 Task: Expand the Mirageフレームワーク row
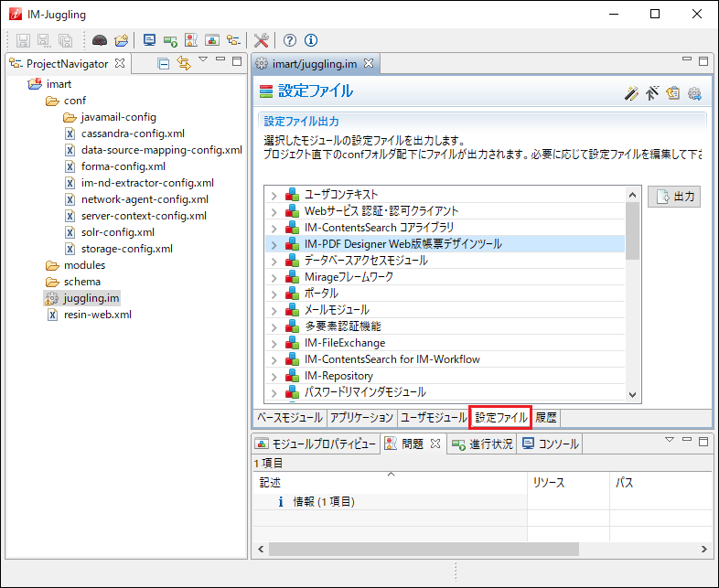click(274, 278)
